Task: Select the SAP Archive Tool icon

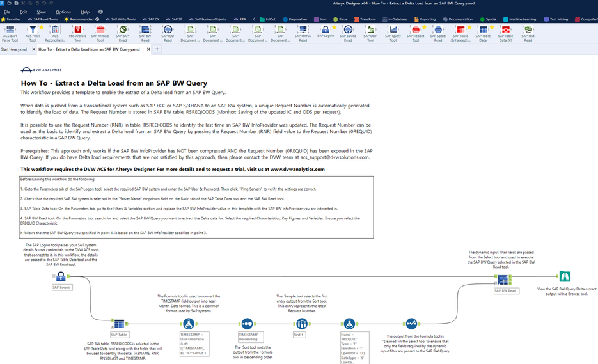Action: click(x=100, y=30)
